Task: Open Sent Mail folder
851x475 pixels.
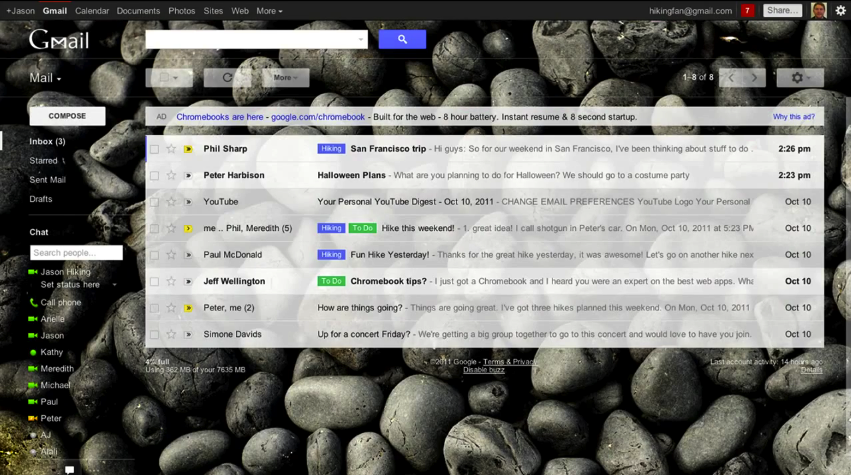Action: click(x=47, y=180)
